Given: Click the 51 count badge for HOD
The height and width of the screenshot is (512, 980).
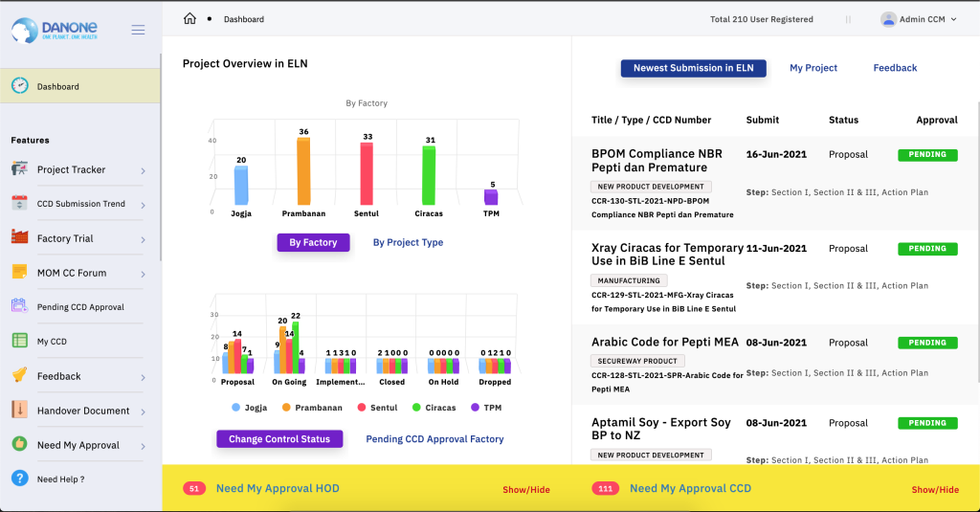Looking at the screenshot, I should 193,489.
